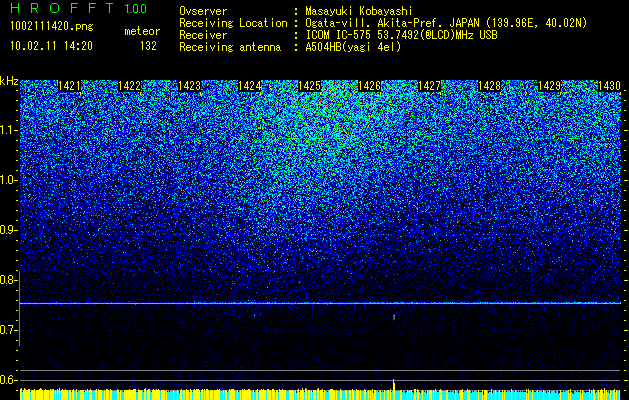Click the date stamp 10.02.11 14:20

[51, 46]
